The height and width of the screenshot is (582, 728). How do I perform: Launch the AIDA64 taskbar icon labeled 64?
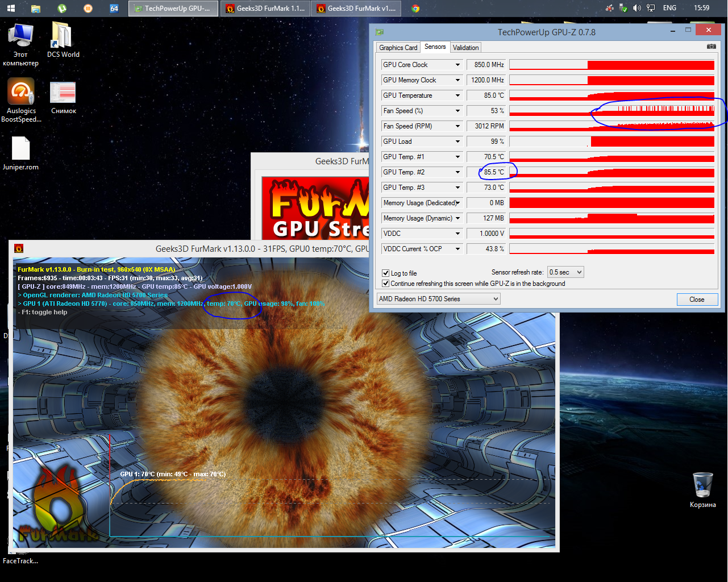114,9
